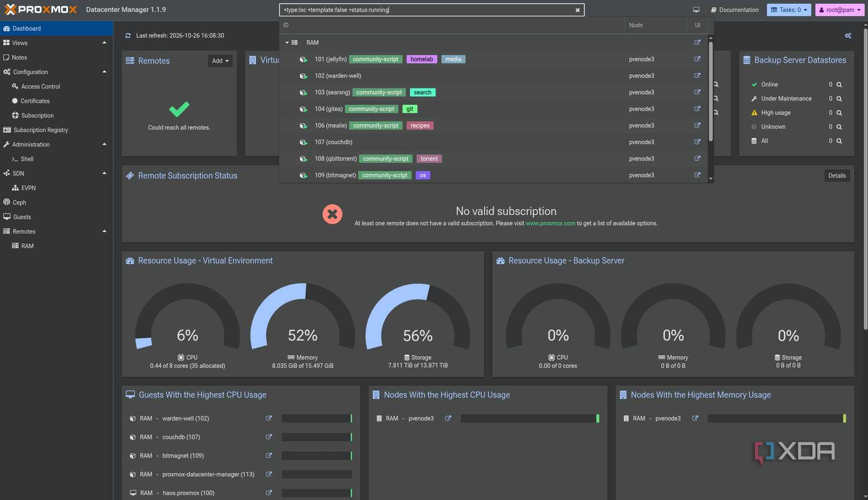The width and height of the screenshot is (868, 500).
Task: Open the Documentation link
Action: pyautogui.click(x=735, y=10)
